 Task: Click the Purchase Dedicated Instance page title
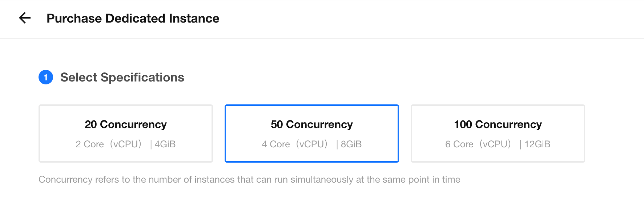pos(133,18)
